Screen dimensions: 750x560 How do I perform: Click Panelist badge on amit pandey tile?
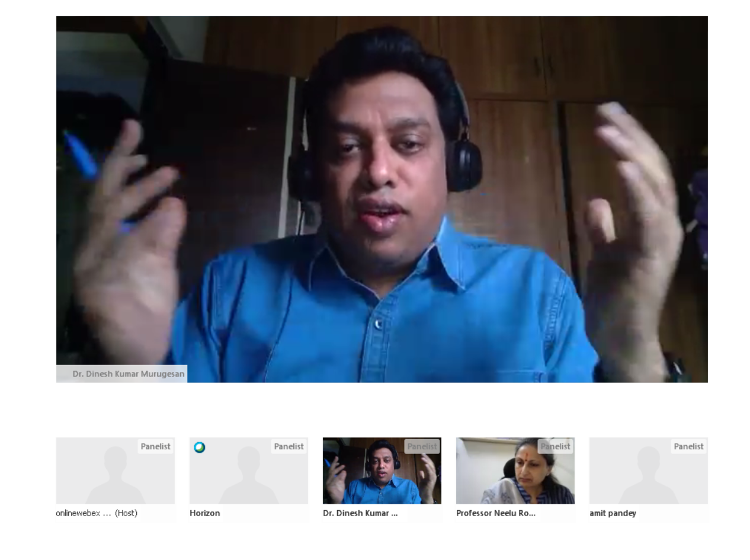coord(688,447)
